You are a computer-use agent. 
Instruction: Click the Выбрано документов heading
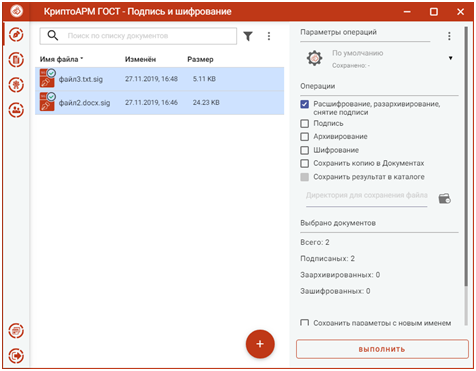338,223
